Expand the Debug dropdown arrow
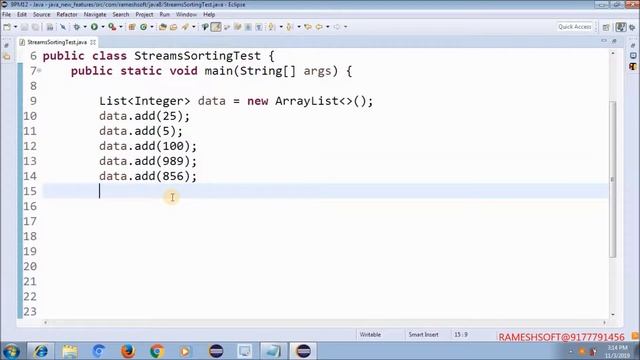 (x=85, y=27)
